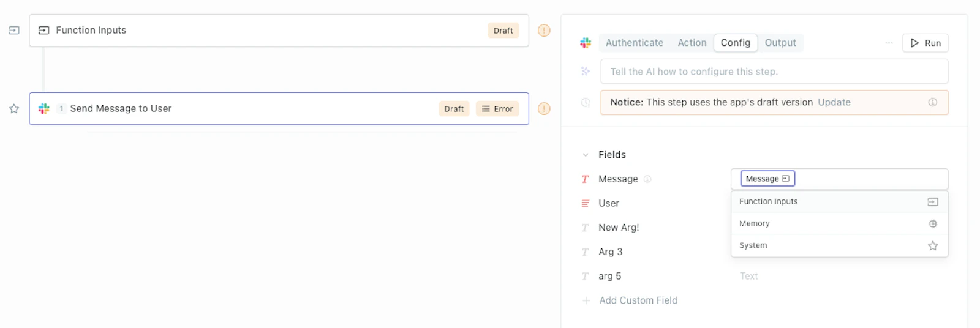
Task: Click the info icon next to Message label
Action: (647, 179)
